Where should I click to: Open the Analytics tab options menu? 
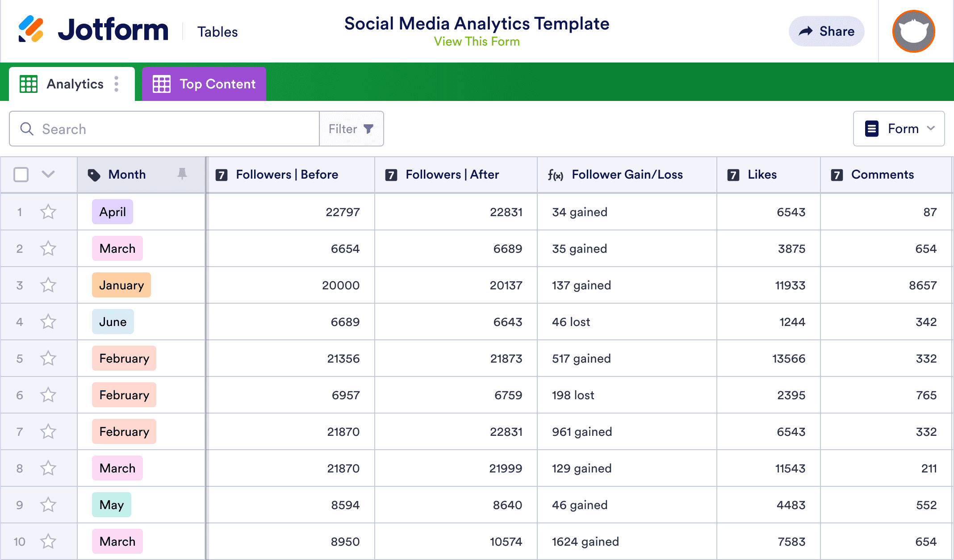click(x=116, y=84)
